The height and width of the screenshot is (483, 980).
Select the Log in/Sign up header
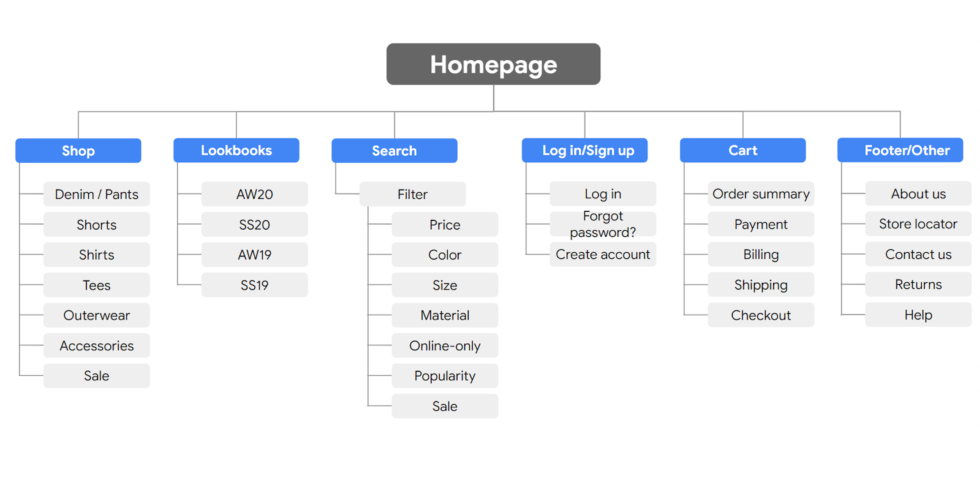coord(584,151)
